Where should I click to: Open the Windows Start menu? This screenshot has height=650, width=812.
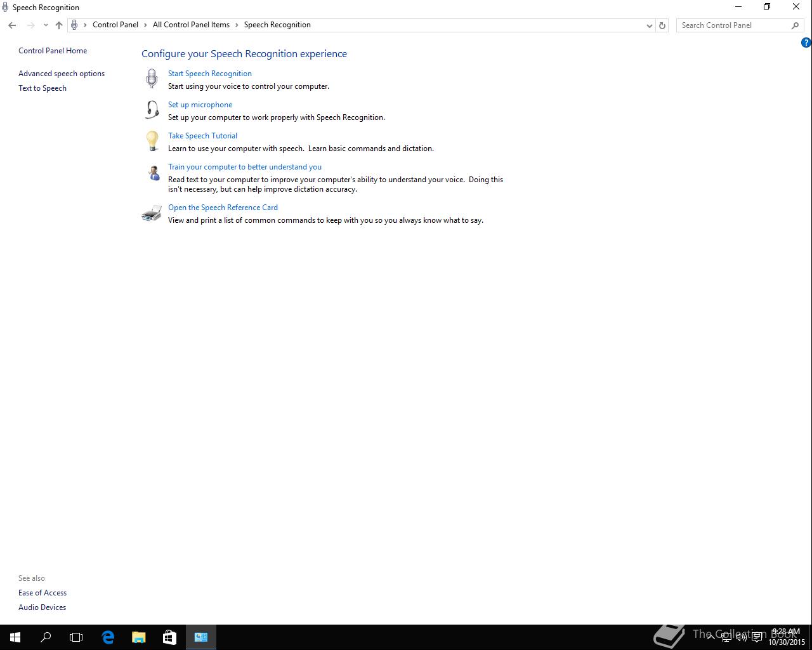(x=15, y=637)
